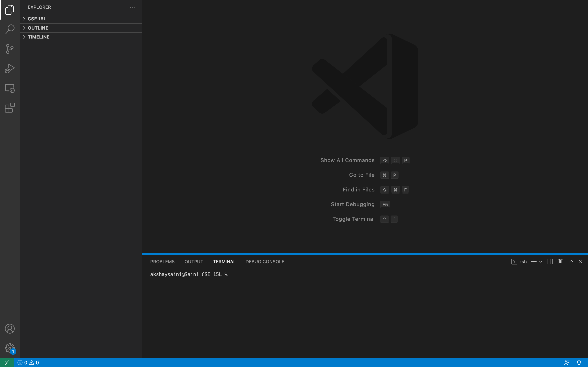Viewport: 588px width, 367px height.
Task: Open the Extensions view
Action: pyautogui.click(x=10, y=108)
